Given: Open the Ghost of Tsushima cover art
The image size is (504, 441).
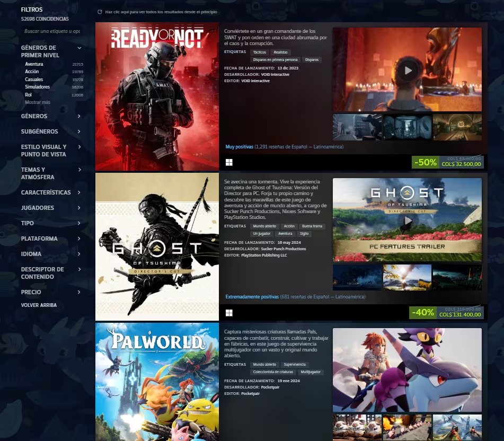Looking at the screenshot, I should pos(157,246).
